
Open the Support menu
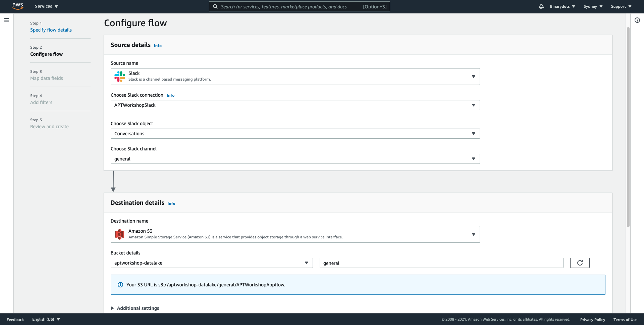point(621,6)
